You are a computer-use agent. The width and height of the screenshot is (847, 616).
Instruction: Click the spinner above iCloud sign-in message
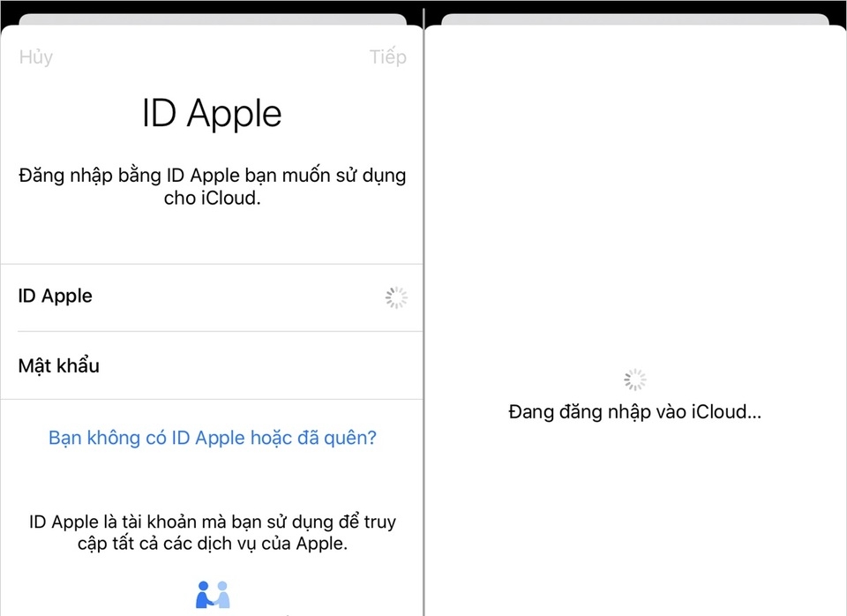point(634,379)
